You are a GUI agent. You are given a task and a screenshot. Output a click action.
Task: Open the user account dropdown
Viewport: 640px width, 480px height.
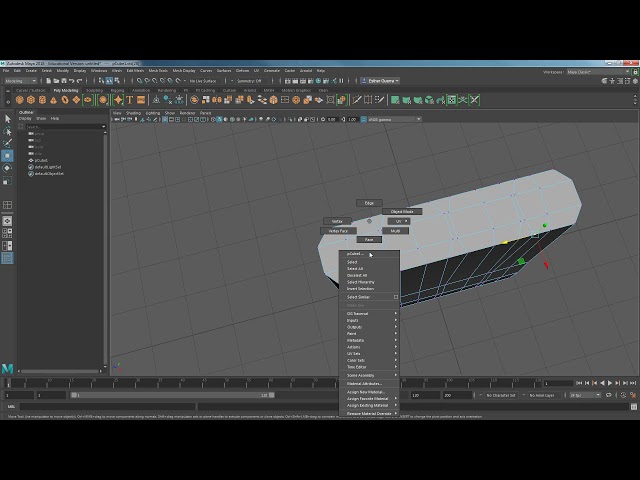coord(381,81)
